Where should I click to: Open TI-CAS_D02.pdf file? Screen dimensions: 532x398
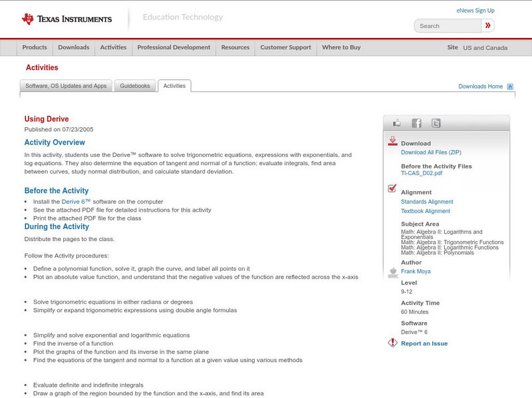tap(422, 173)
